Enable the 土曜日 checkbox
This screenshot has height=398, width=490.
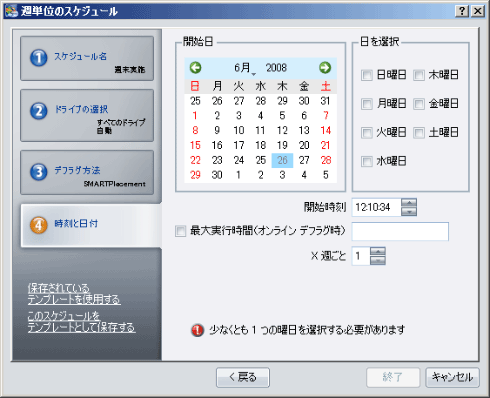click(x=419, y=133)
